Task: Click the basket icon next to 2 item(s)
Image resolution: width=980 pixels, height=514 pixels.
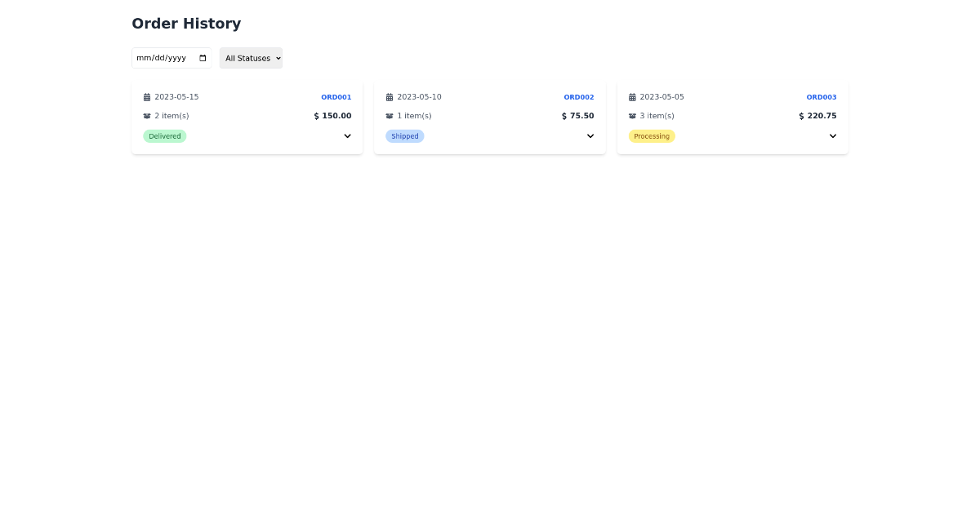Action: click(x=145, y=116)
